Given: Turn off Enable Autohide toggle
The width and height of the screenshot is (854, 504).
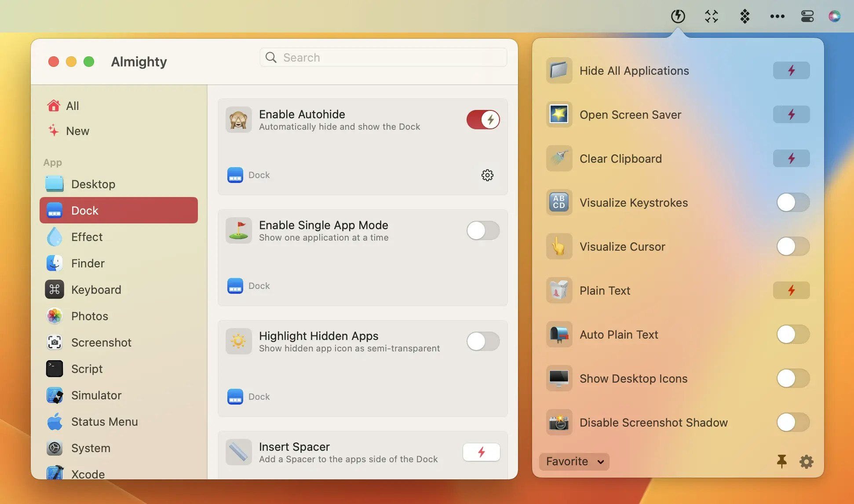Looking at the screenshot, I should 483,120.
